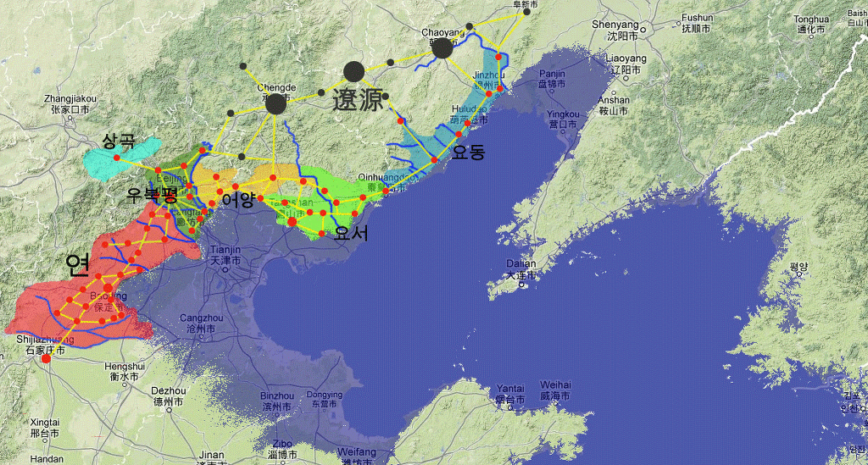This screenshot has height=465, width=868.
Task: Click the Weihai city label
Action: pyautogui.click(x=555, y=390)
